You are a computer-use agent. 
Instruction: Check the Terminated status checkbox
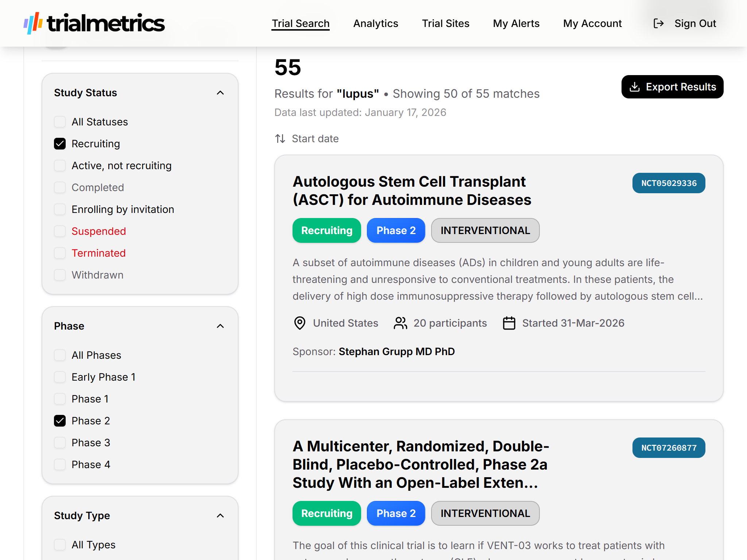[60, 253]
